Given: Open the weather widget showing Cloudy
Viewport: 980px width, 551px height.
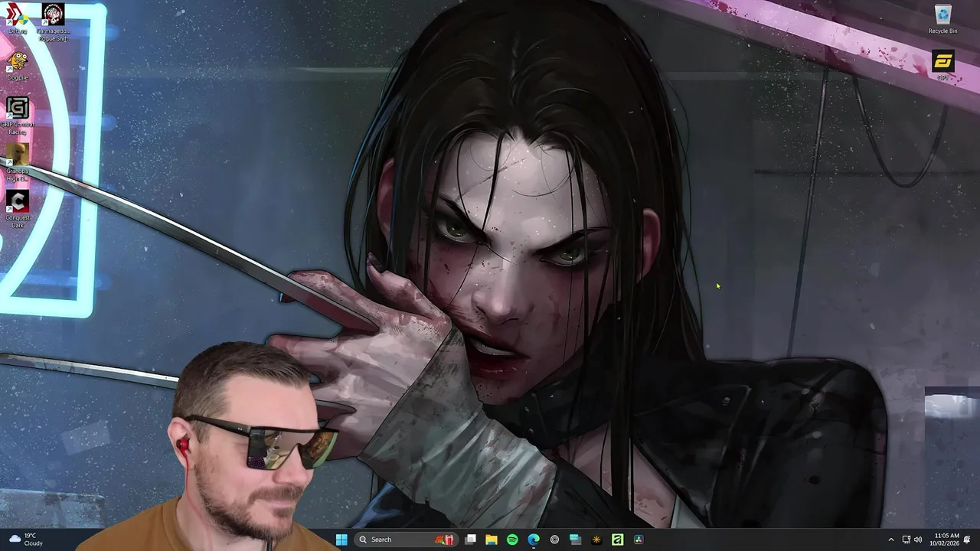Looking at the screenshot, I should pyautogui.click(x=26, y=540).
